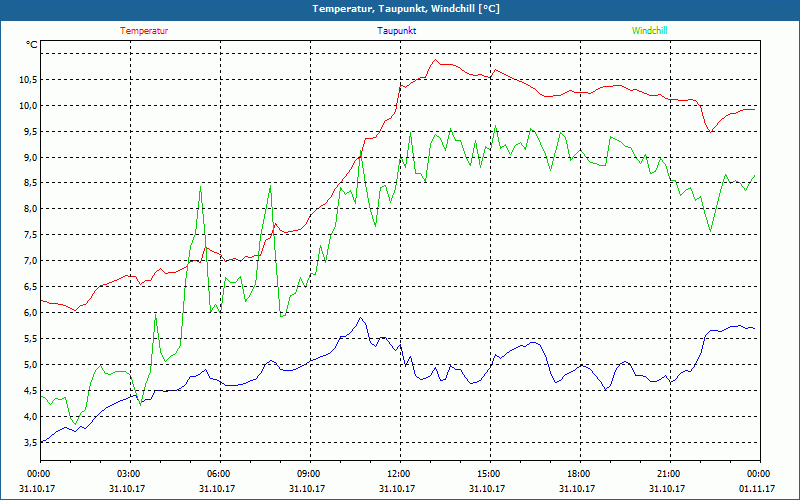The width and height of the screenshot is (800, 500).
Task: Click the 03:00 time axis label
Action: [130, 474]
